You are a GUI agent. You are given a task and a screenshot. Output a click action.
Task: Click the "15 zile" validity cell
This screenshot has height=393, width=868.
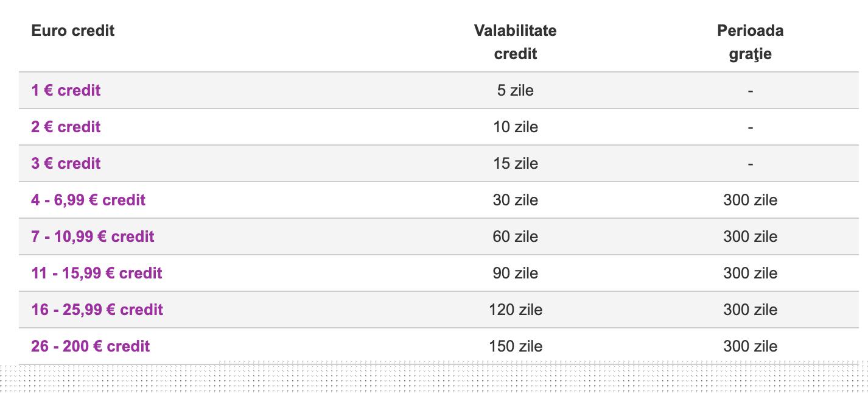pos(515,163)
